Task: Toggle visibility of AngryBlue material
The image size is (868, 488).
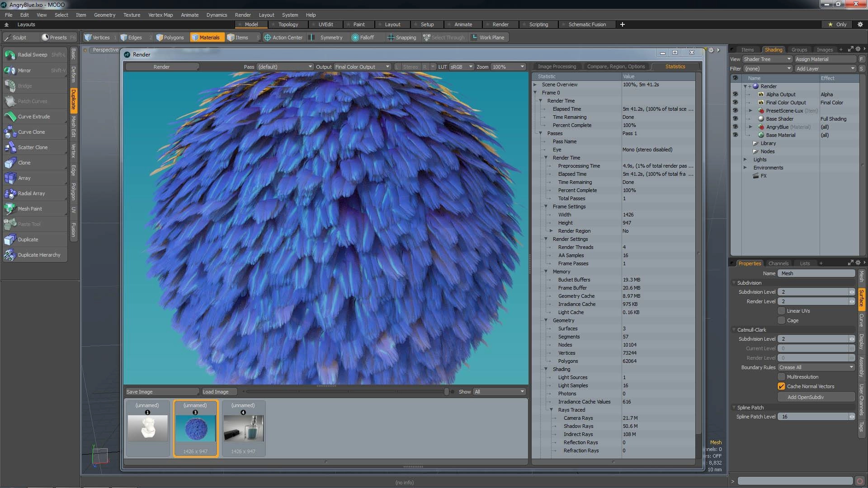Action: pyautogui.click(x=735, y=127)
